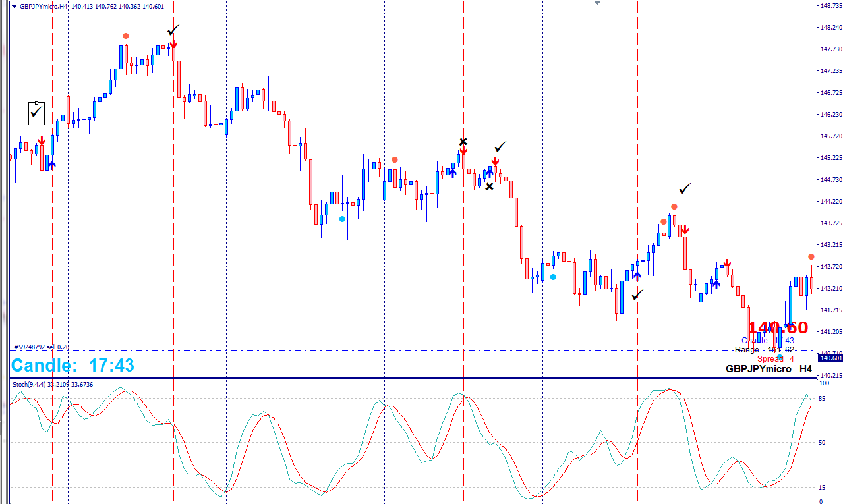Click the clipboard checkmark icon on the chart
This screenshot has width=843, height=504.
(x=36, y=113)
